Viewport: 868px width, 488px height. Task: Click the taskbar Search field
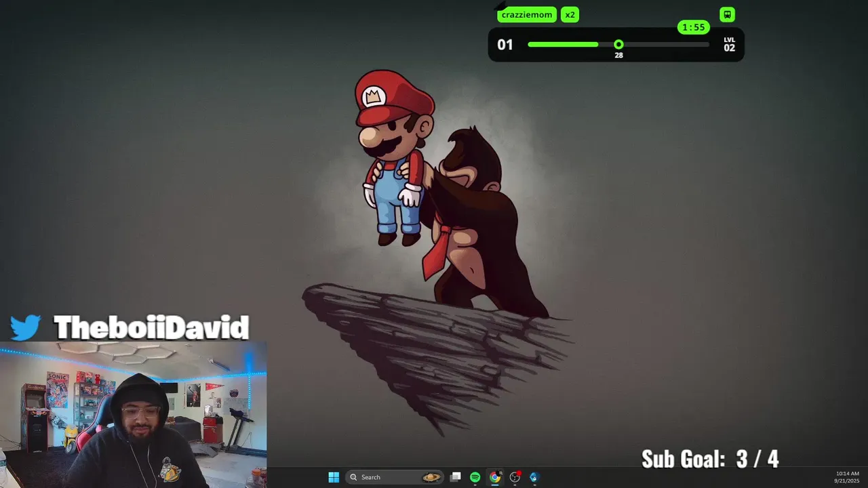(395, 477)
